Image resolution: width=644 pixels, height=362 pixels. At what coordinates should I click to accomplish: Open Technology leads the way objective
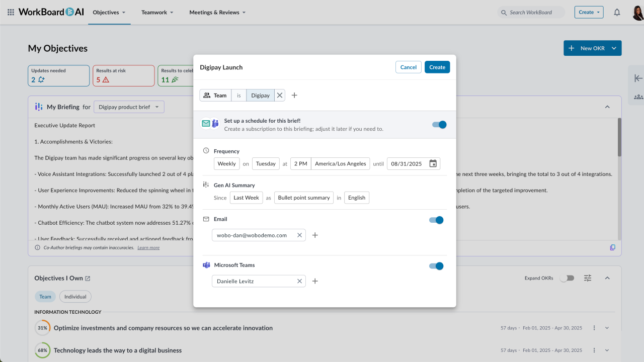pyautogui.click(x=118, y=350)
